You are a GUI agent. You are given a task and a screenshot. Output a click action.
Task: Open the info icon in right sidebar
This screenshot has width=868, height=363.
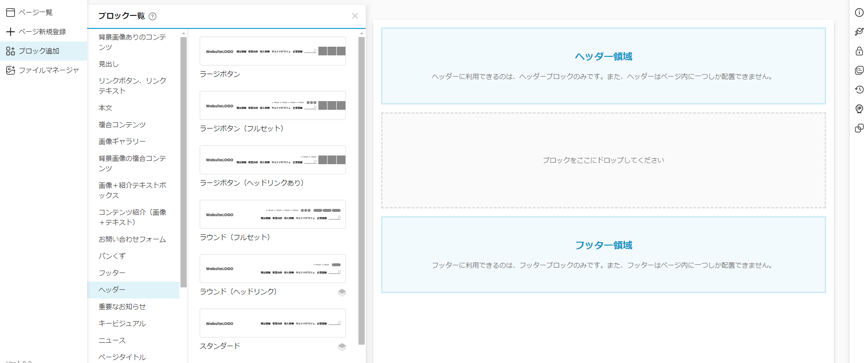coord(859,13)
